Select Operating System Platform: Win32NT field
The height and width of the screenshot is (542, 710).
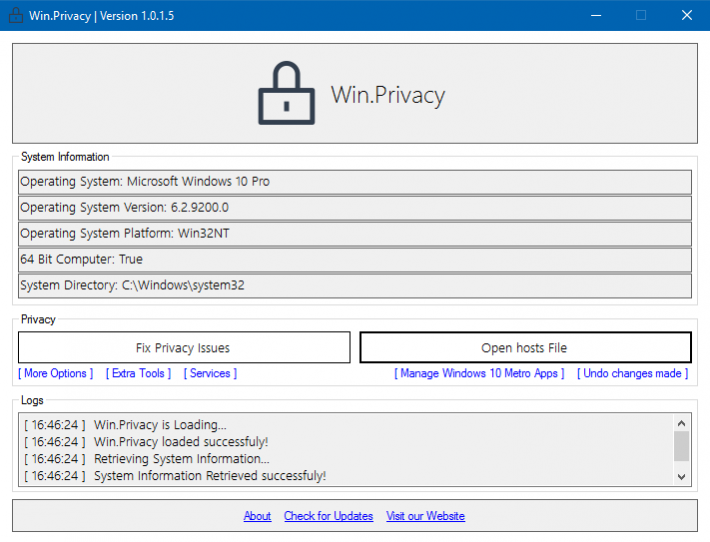[355, 234]
